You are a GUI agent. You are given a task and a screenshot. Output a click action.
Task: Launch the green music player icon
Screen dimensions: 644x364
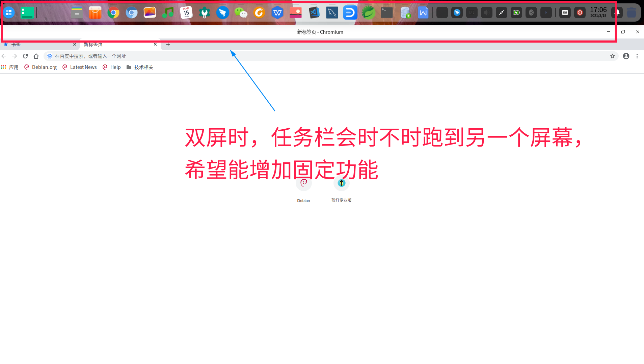click(168, 13)
